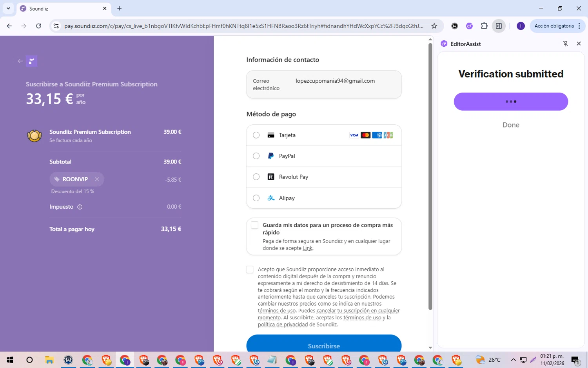Close the Soundiiz tab
Screen dimensions: 588x368
(105, 8)
